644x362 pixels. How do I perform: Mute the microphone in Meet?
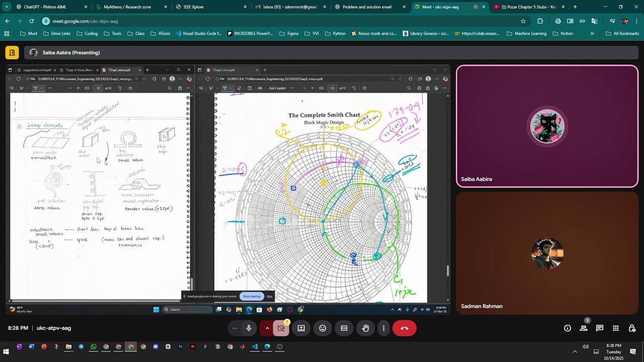[249, 328]
